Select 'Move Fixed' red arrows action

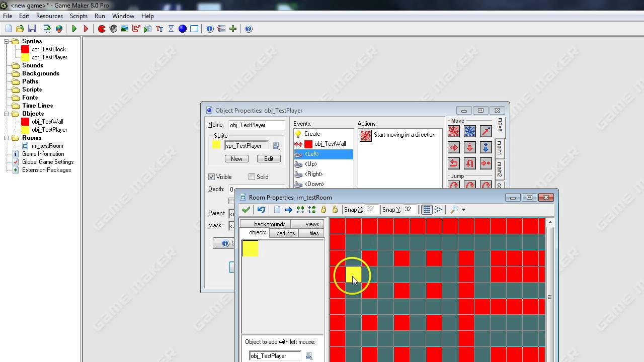coord(454,131)
